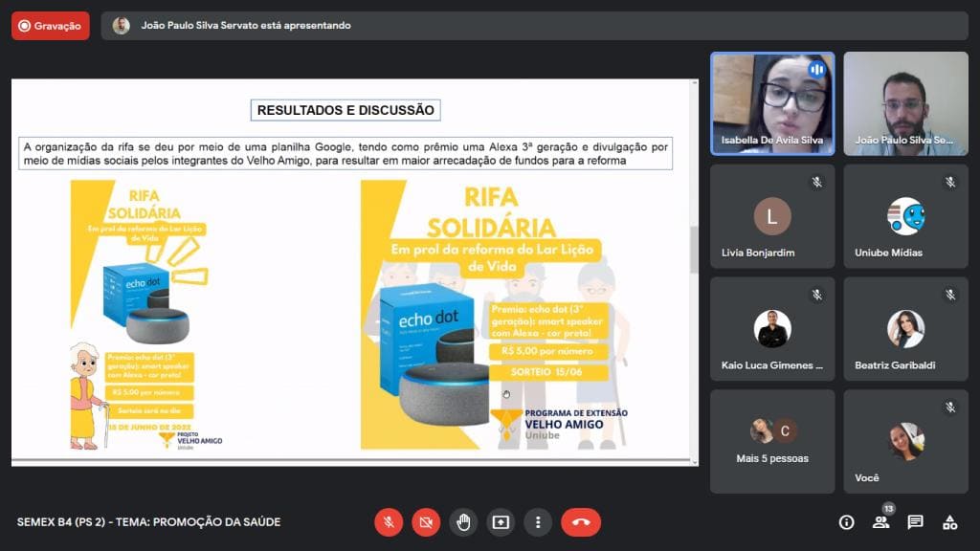
Task: Raise your hand in the meeting
Action: click(463, 522)
